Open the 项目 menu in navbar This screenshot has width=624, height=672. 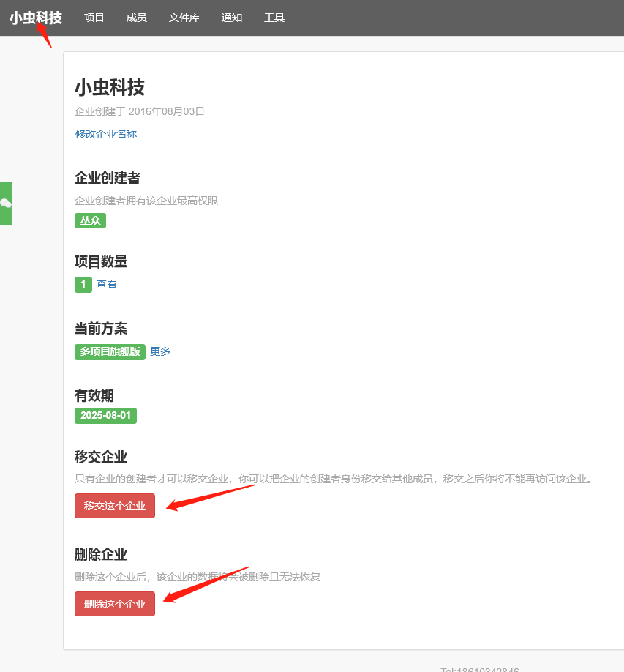[94, 18]
